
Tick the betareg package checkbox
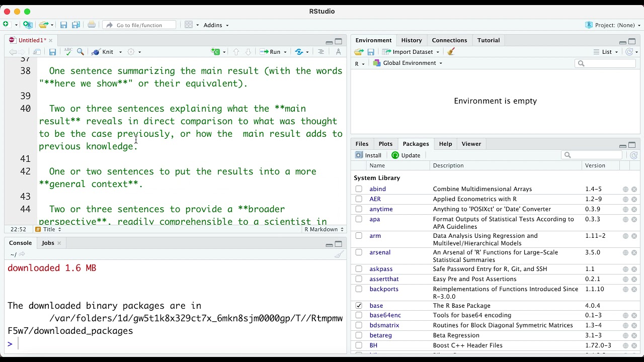tap(359, 335)
